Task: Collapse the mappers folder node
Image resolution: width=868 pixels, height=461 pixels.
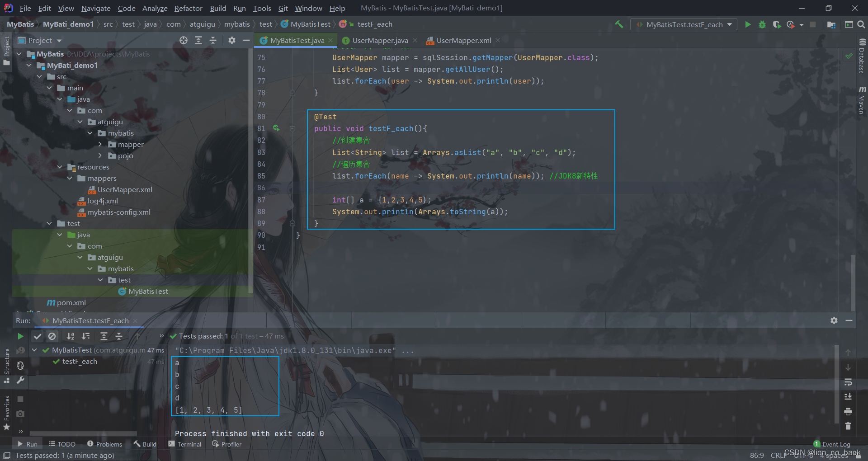Action: pos(70,178)
